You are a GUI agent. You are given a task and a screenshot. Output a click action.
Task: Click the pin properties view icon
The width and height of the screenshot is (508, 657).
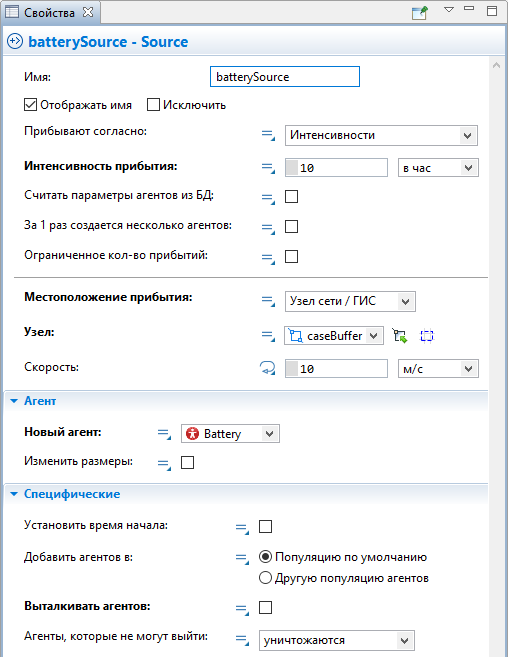(x=420, y=13)
